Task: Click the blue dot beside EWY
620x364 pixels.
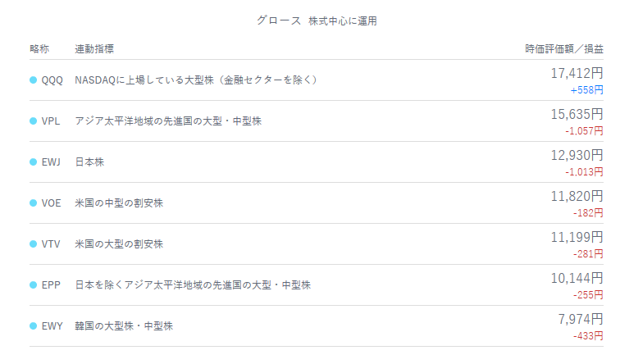Action: click(33, 326)
